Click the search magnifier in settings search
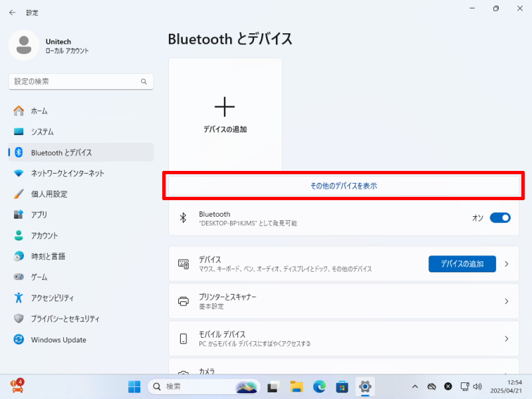Image resolution: width=532 pixels, height=399 pixels. 144,81
